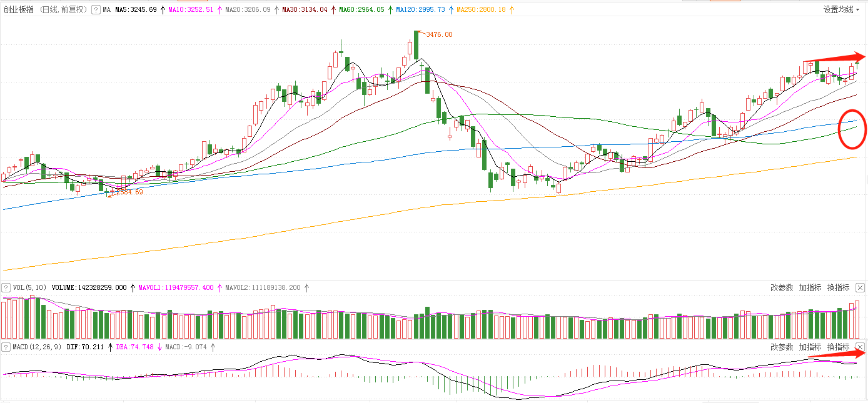Click the 3476.00 peak price marker
This screenshot has width=868, height=403.
(438, 34)
